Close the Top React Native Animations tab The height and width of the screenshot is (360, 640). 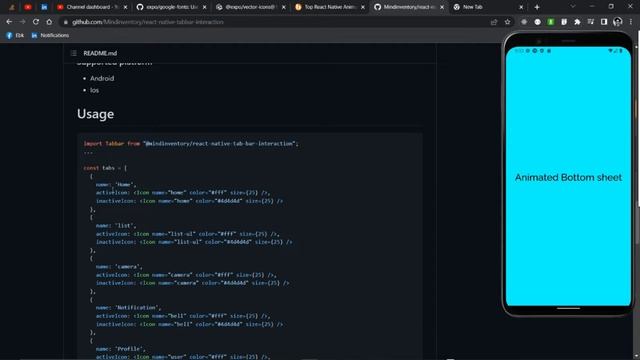363,7
